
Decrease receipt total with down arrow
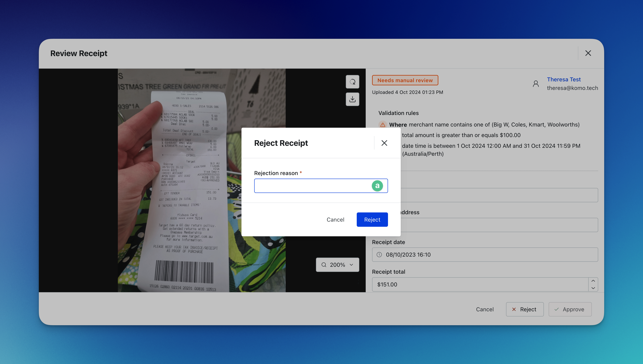coord(593,288)
